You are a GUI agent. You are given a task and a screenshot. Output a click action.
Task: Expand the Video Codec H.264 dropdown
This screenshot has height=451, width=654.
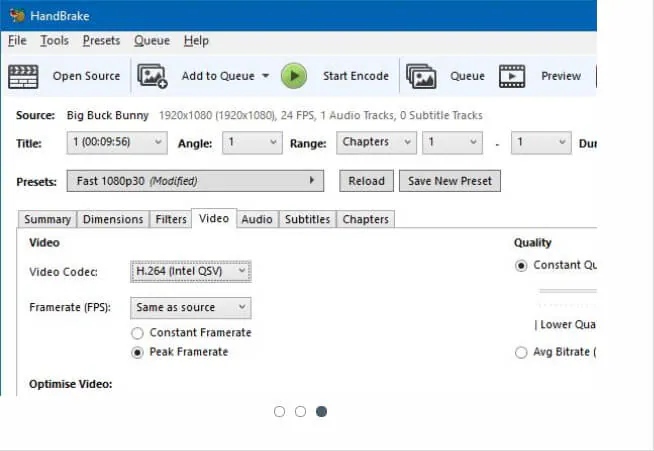click(191, 272)
